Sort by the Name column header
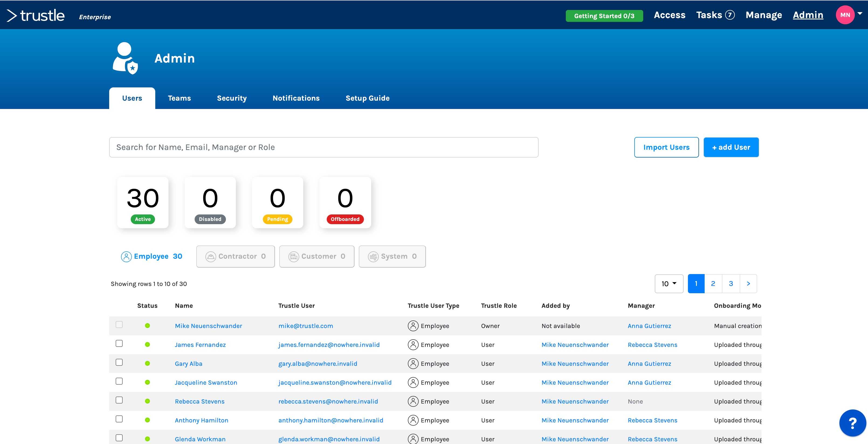Image resolution: width=868 pixels, height=444 pixels. (184, 305)
